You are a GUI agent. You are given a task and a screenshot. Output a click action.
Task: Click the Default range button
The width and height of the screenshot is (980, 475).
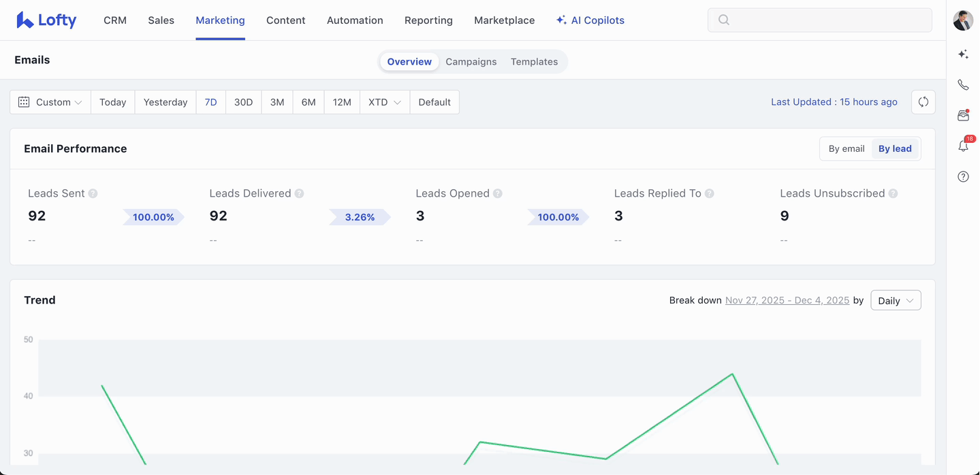point(434,102)
